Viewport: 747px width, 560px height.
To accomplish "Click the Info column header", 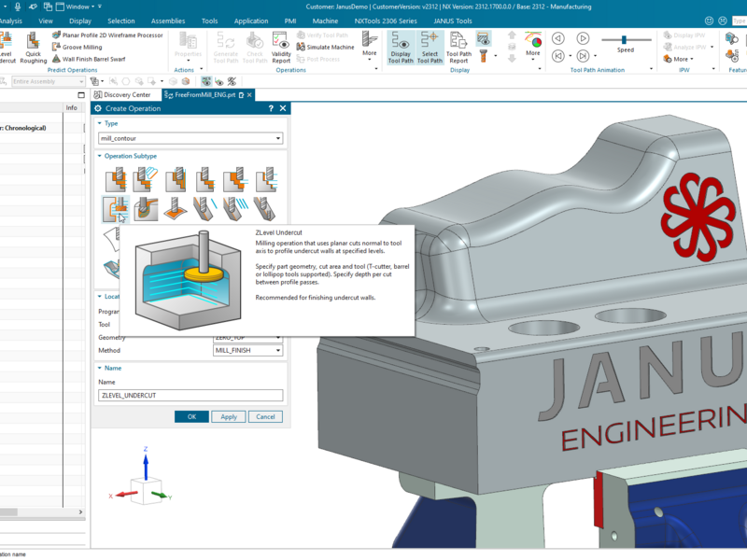I will pyautogui.click(x=72, y=108).
